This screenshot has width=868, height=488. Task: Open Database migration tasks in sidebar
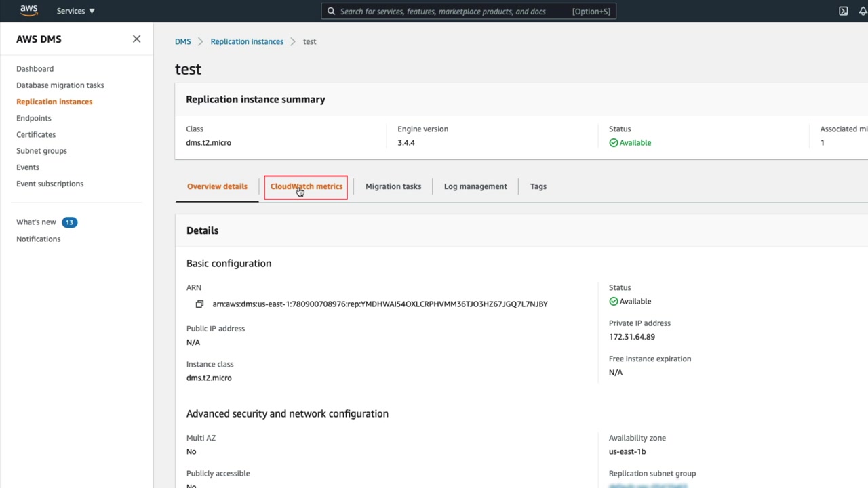coord(60,85)
